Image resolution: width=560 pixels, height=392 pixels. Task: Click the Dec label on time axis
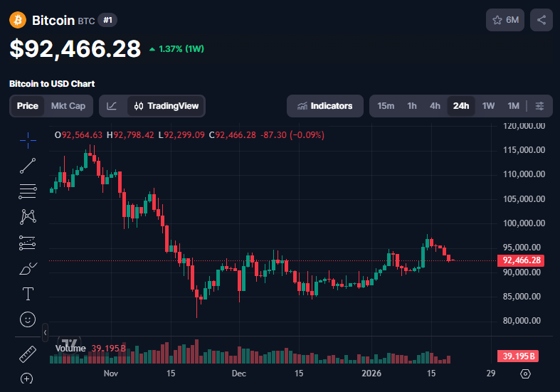click(x=238, y=374)
